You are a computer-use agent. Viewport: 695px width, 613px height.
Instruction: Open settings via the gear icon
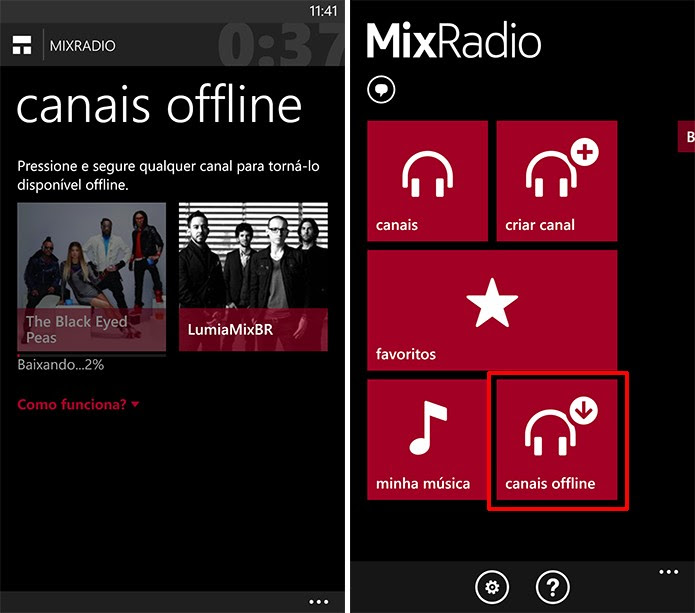(x=492, y=587)
